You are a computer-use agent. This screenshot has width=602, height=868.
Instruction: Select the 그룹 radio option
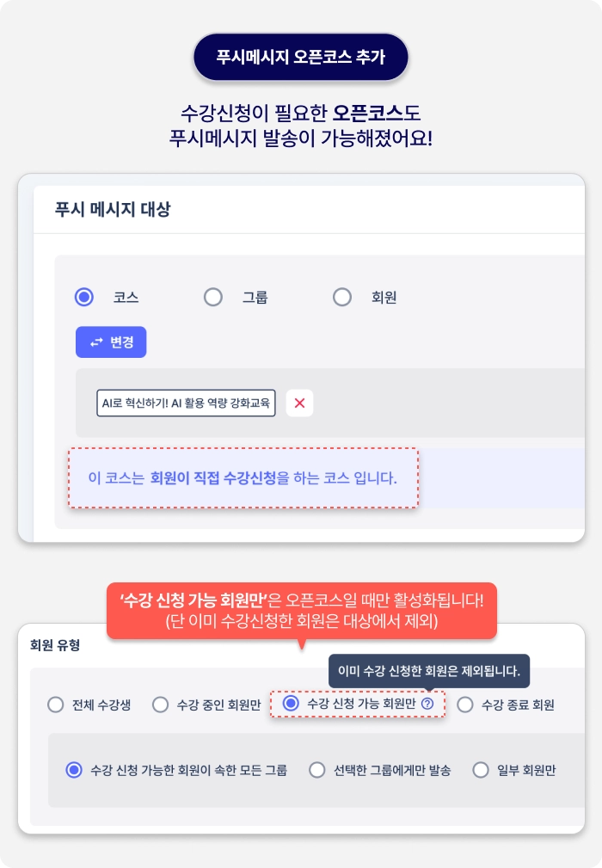pos(213,298)
